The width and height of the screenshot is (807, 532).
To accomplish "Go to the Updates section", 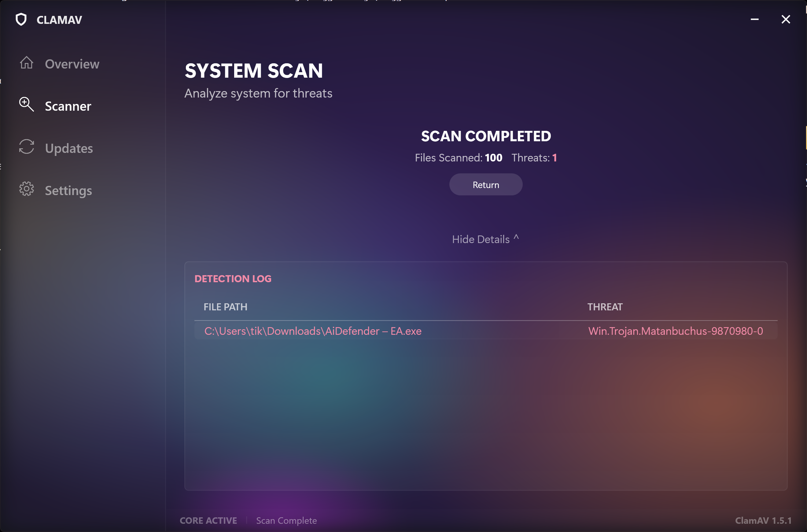I will [x=69, y=149].
